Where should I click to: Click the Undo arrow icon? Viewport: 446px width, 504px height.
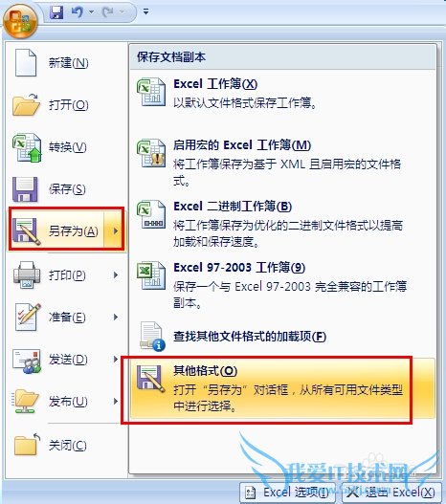click(78, 11)
